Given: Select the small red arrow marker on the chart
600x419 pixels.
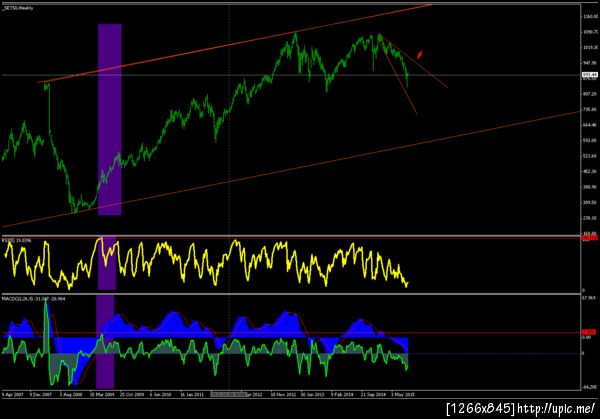Looking at the screenshot, I should pyautogui.click(x=420, y=54).
